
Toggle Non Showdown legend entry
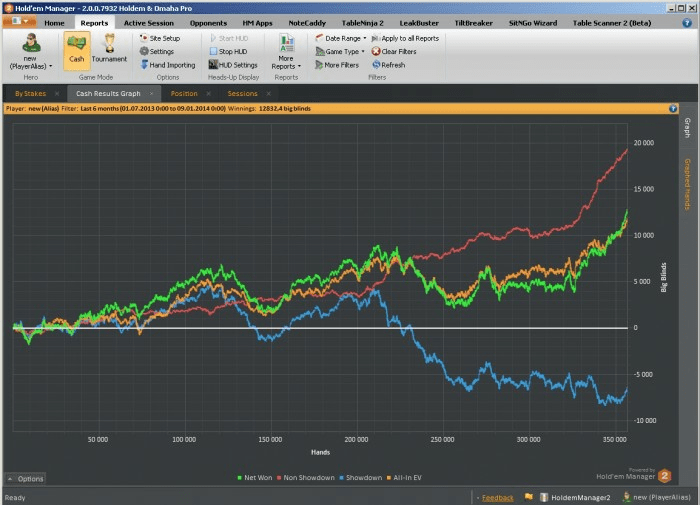point(306,478)
